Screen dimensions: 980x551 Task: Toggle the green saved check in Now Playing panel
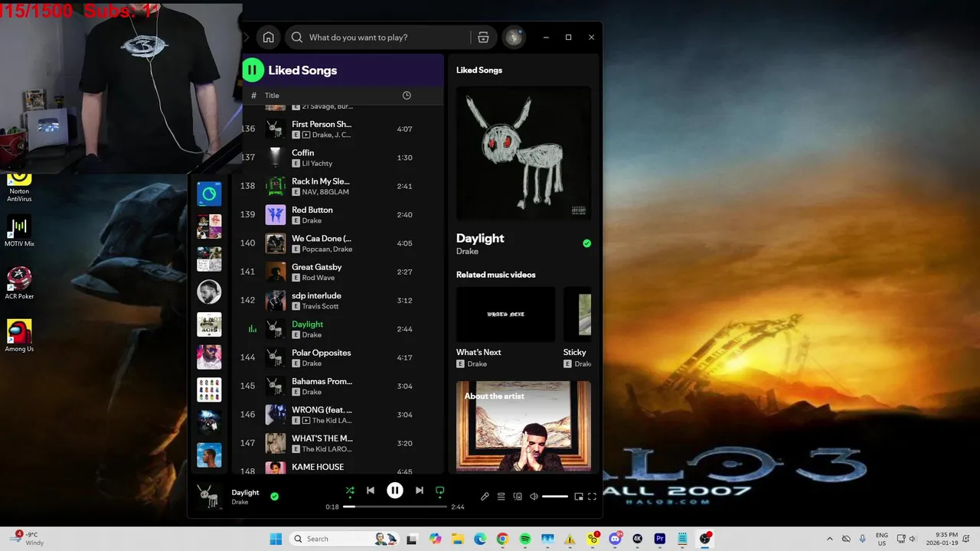click(x=586, y=243)
